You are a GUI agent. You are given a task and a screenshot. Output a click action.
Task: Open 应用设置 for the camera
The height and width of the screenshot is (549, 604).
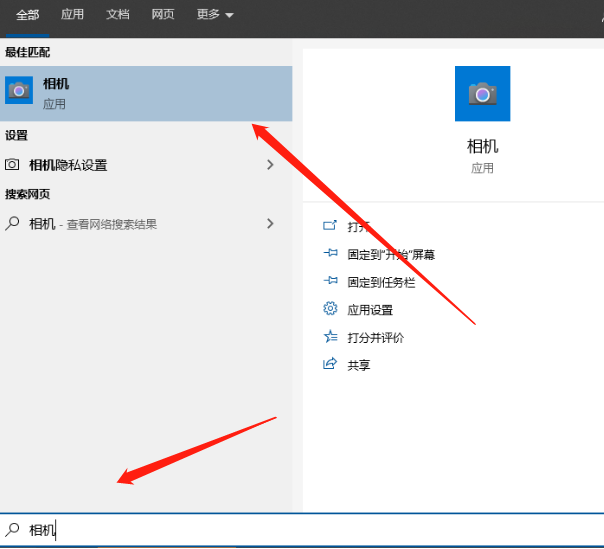[x=370, y=310]
